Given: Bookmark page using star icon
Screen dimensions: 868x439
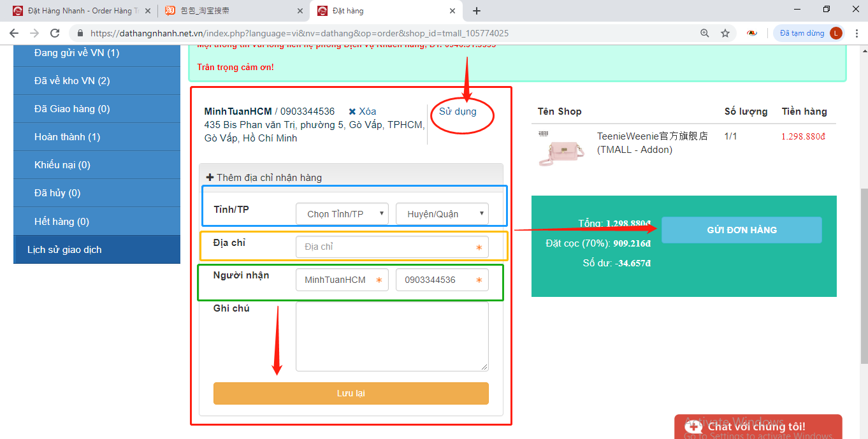Looking at the screenshot, I should [x=725, y=33].
